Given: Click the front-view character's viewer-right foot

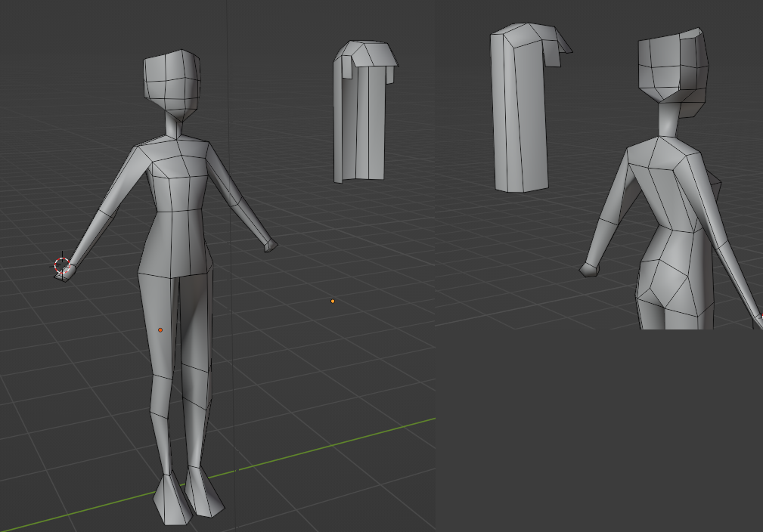Looking at the screenshot, I should coord(203,492).
